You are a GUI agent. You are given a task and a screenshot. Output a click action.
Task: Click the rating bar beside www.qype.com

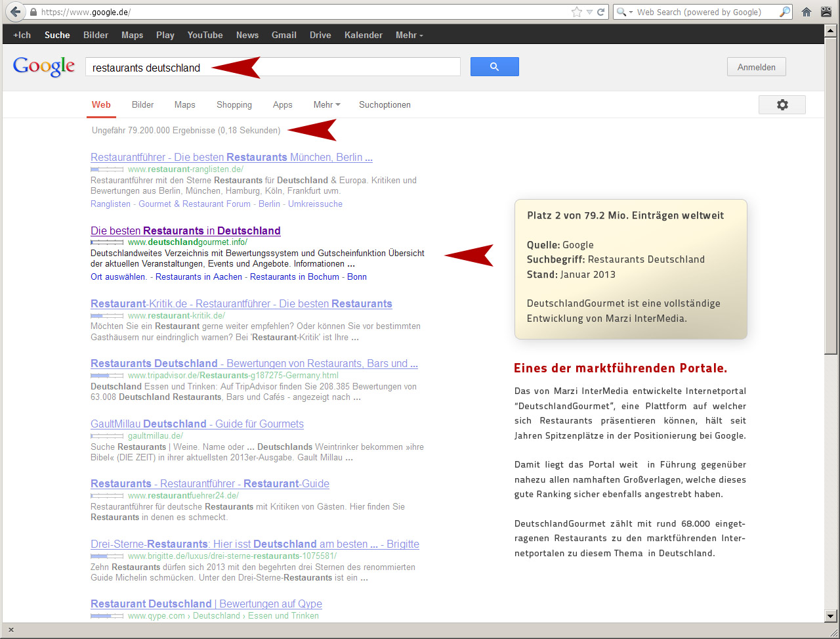(x=107, y=616)
